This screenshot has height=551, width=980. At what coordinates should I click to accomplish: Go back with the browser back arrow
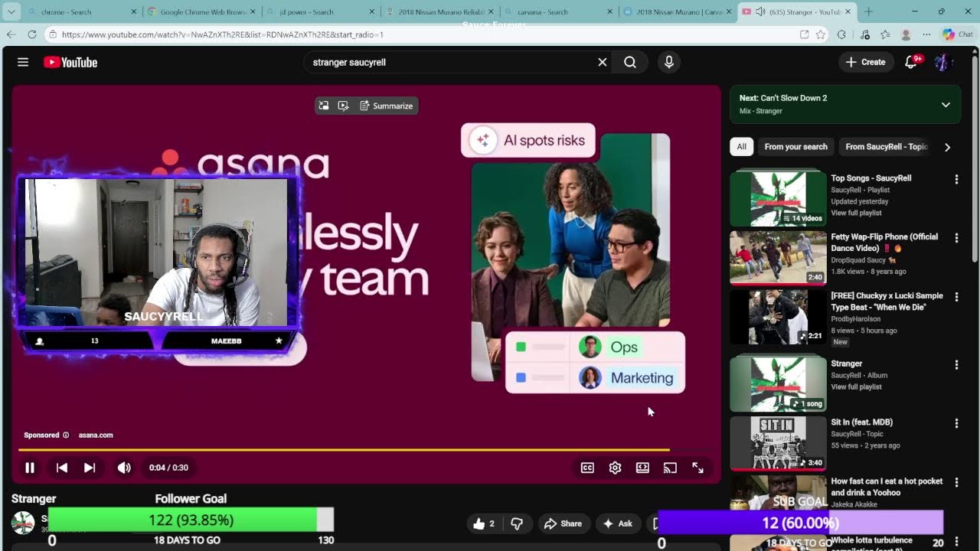(11, 34)
